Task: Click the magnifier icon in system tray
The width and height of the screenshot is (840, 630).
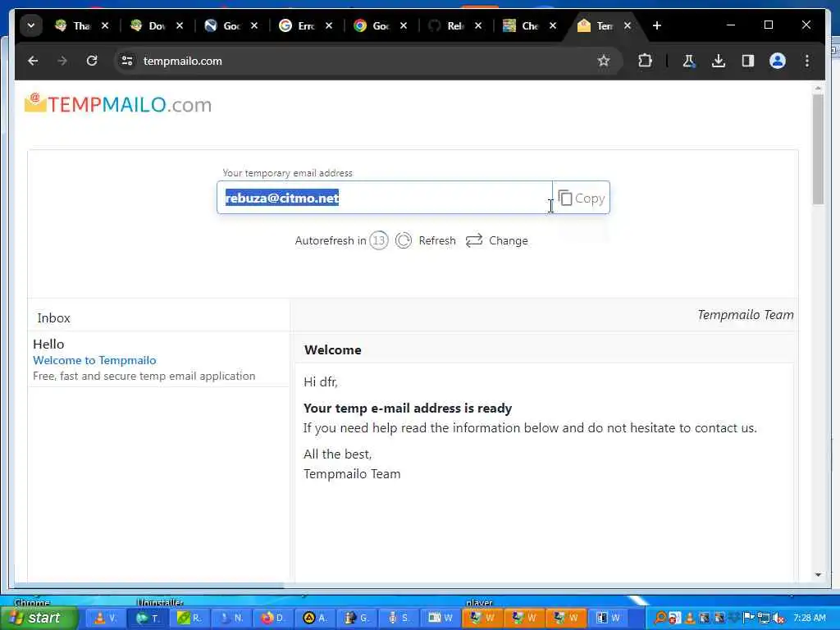Action: tap(660, 619)
